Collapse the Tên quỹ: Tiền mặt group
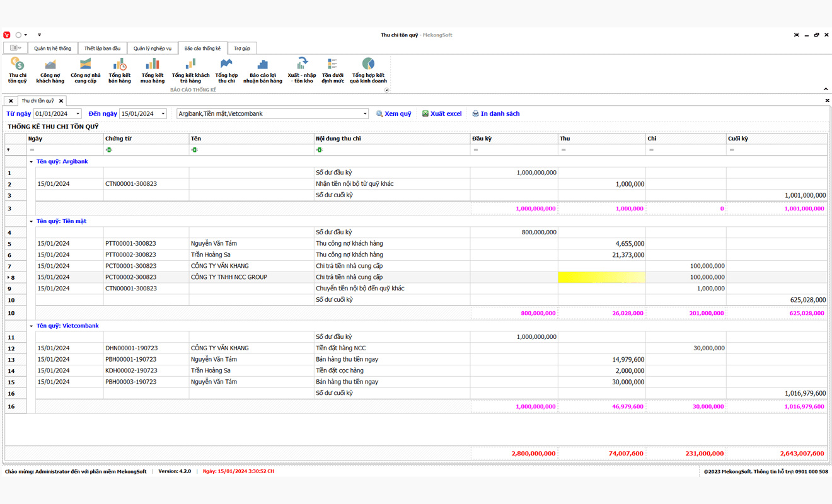The image size is (832, 504). 32,222
